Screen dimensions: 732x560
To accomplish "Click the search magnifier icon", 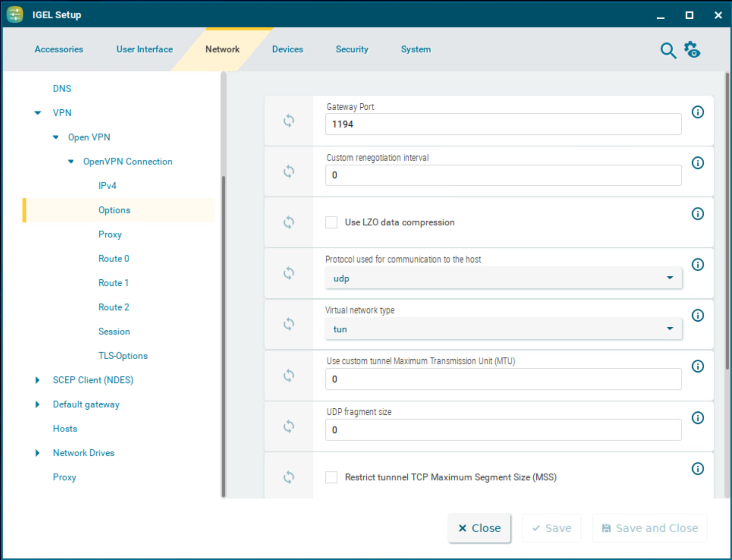I will (668, 51).
